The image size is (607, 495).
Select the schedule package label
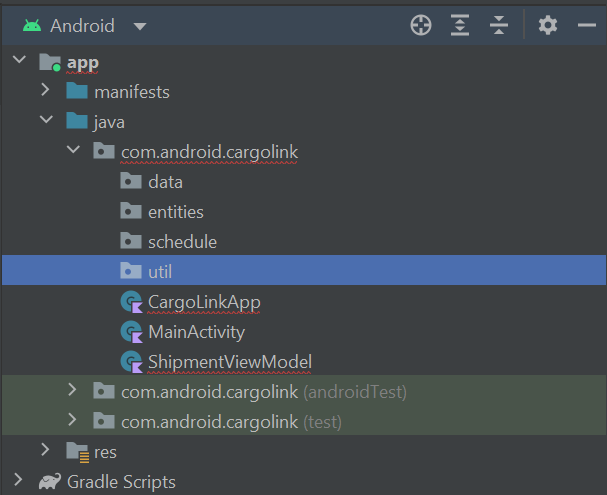pyautogui.click(x=182, y=242)
